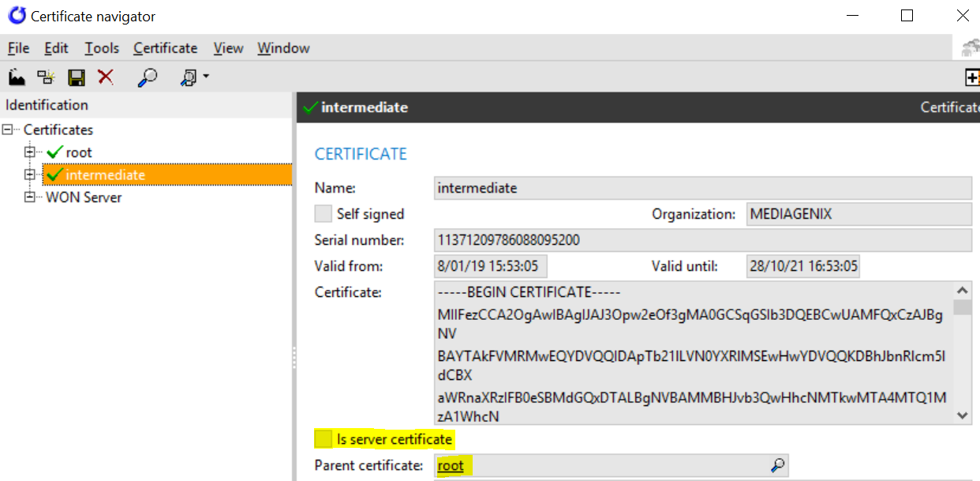Click the leftmost import toolbar icon
Screen dimensions: 980x481
pyautogui.click(x=17, y=77)
